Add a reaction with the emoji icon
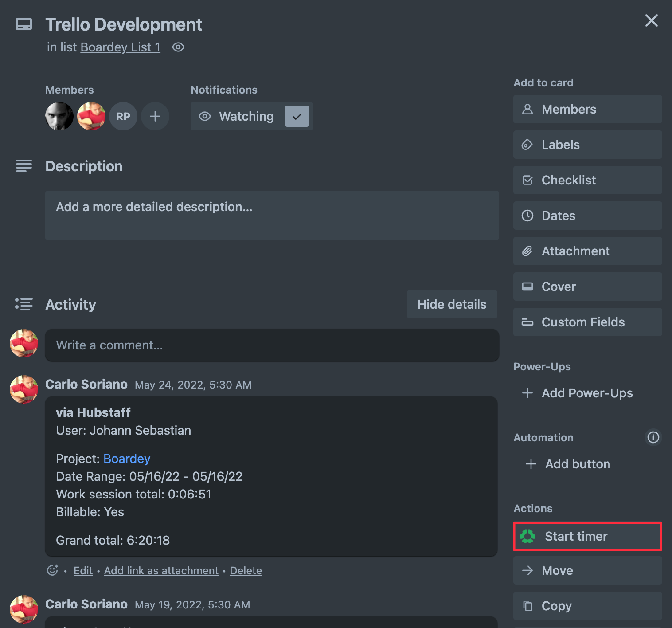This screenshot has height=628, width=672. tap(52, 570)
